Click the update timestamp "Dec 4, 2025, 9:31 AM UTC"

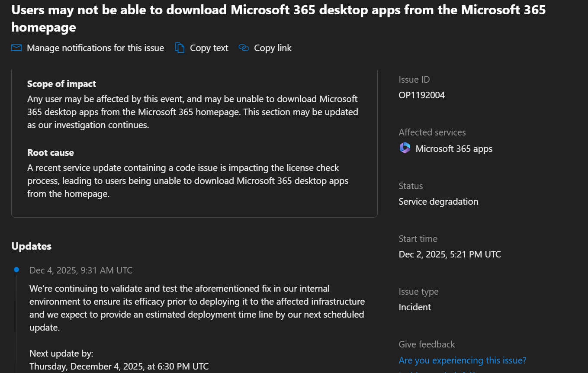[x=81, y=270]
